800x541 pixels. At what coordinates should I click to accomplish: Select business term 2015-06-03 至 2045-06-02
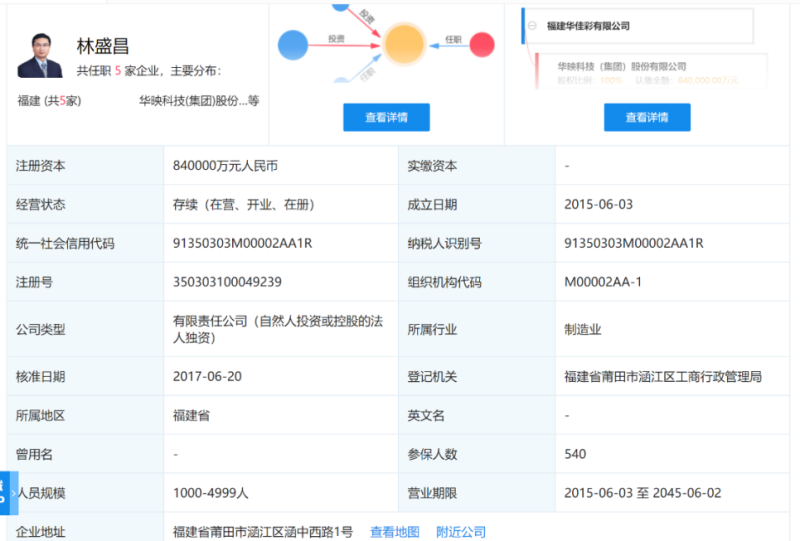tap(643, 493)
